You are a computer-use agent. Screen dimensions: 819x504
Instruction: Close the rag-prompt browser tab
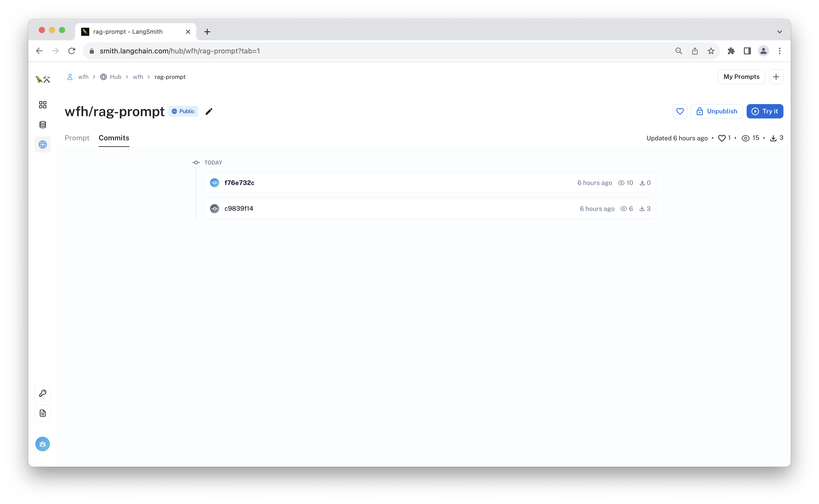click(x=188, y=32)
